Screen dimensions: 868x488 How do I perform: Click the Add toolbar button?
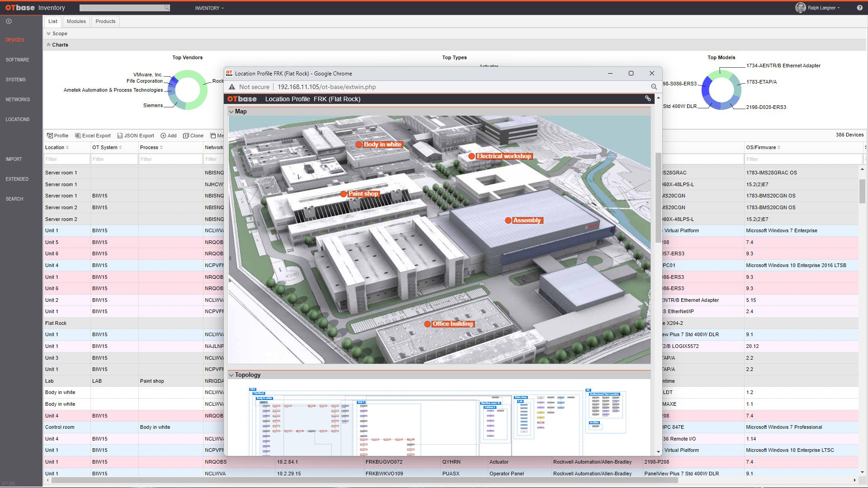(169, 136)
